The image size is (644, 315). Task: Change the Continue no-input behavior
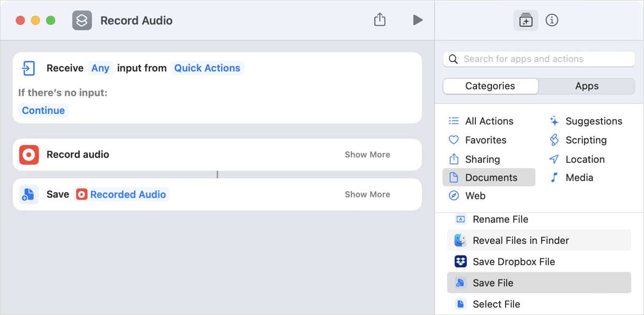tap(43, 110)
